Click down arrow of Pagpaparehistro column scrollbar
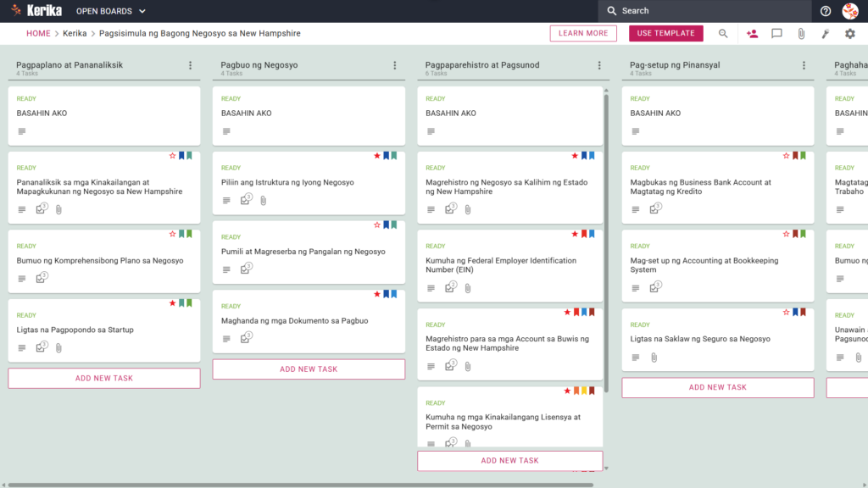 coord(606,468)
